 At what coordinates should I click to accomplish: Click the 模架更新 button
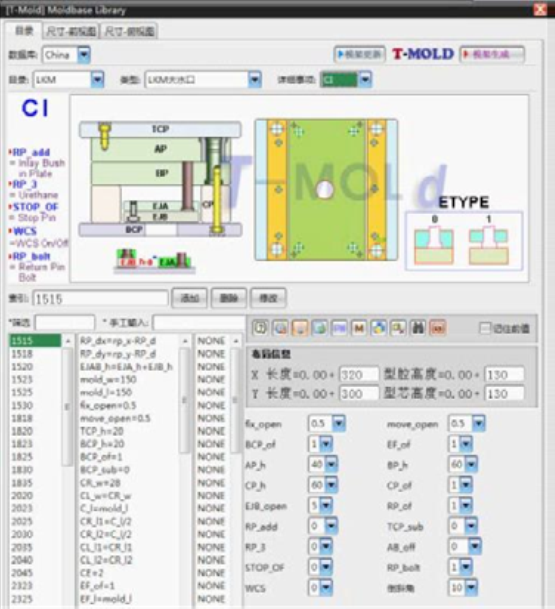pos(360,54)
